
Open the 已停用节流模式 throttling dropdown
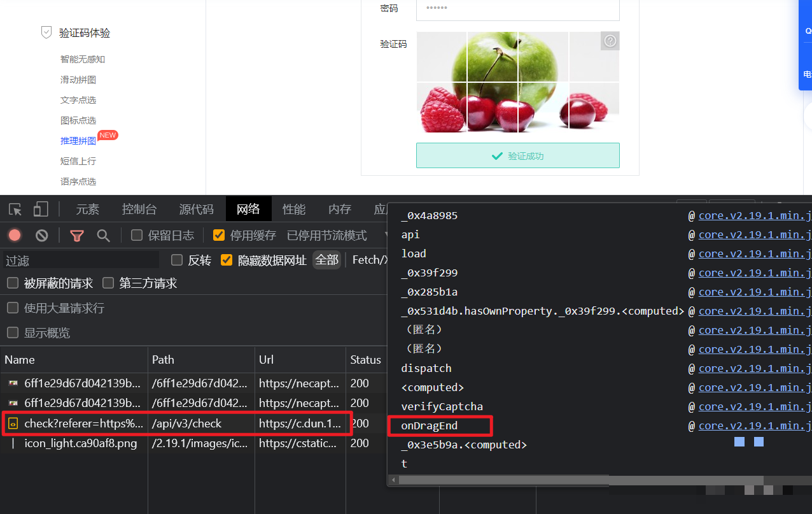[327, 236]
